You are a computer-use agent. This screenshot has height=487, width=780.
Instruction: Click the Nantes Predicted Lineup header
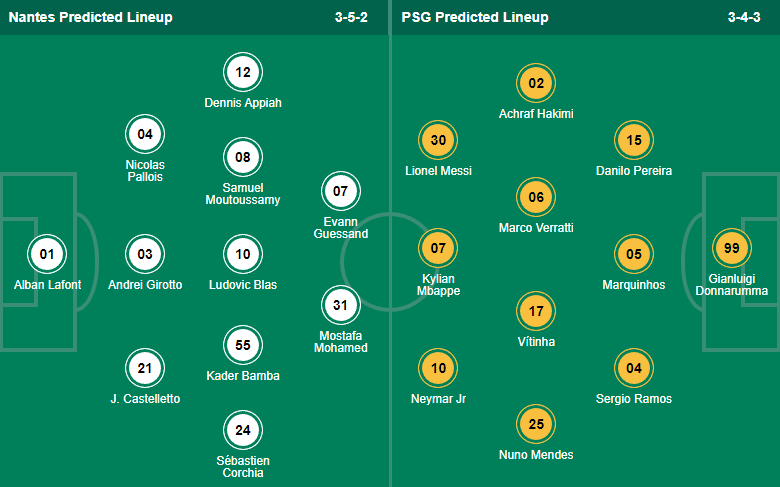click(90, 17)
